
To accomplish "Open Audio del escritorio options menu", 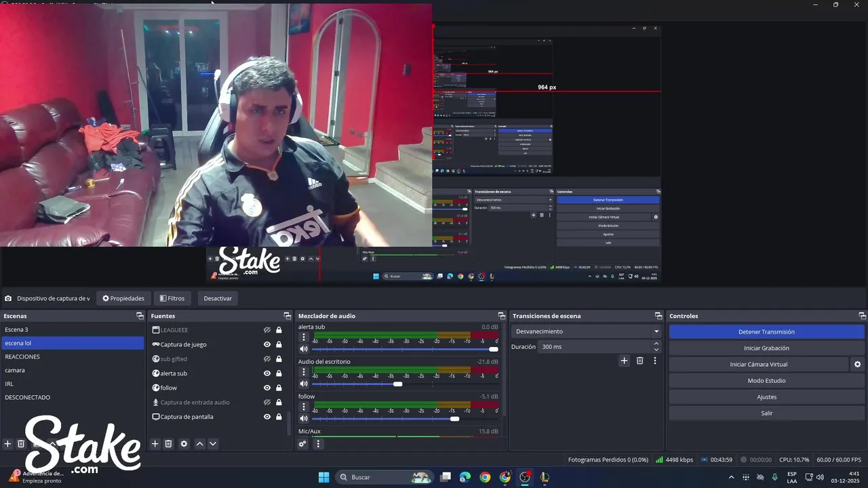I will click(304, 372).
